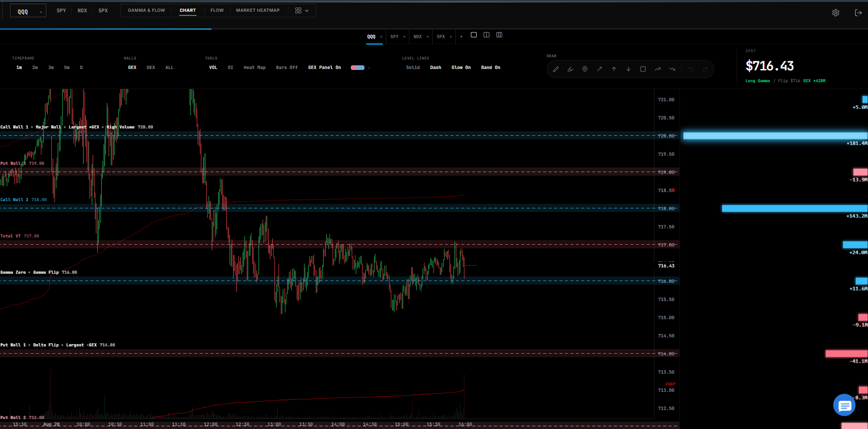Select the eraser drawing tool
The height and width of the screenshot is (429, 868).
pyautogui.click(x=570, y=69)
